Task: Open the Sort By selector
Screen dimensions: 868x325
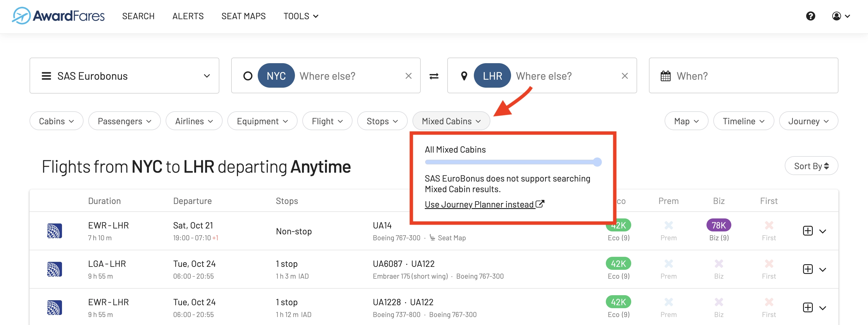Action: pyautogui.click(x=811, y=166)
